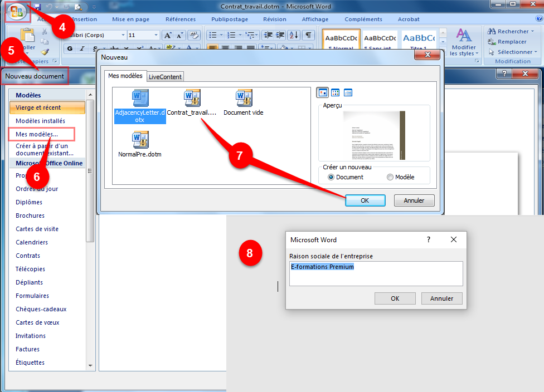The image size is (544, 392).
Task: Switch to large icons view in Nouveau dialog
Action: pos(322,92)
